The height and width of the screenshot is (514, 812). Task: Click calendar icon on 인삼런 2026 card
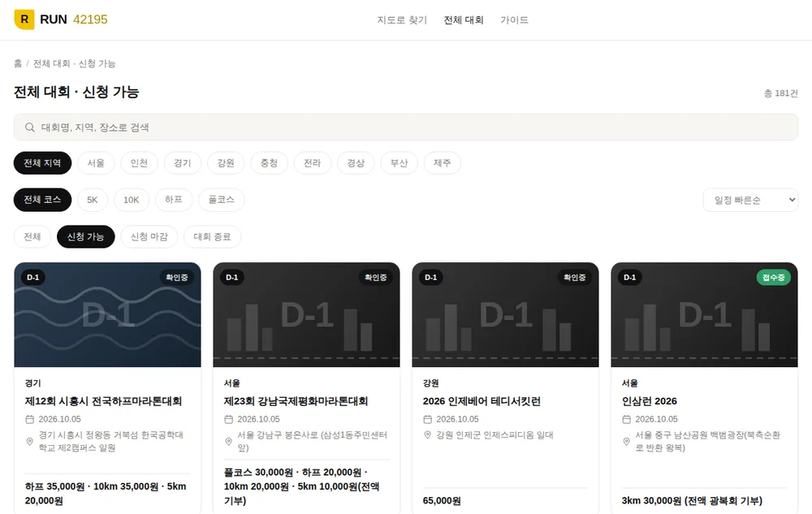(x=626, y=419)
